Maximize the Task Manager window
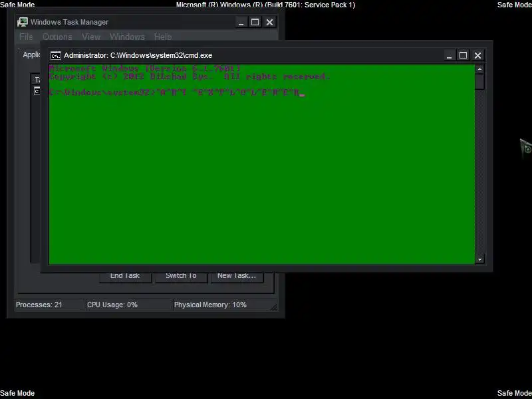The image size is (532, 399). (x=255, y=23)
